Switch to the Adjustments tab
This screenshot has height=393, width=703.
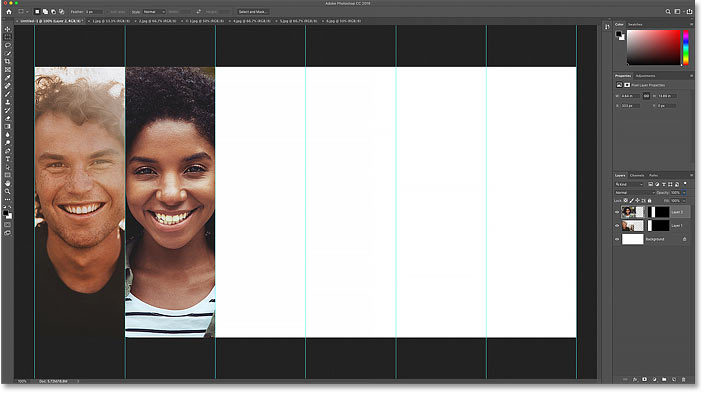(645, 76)
